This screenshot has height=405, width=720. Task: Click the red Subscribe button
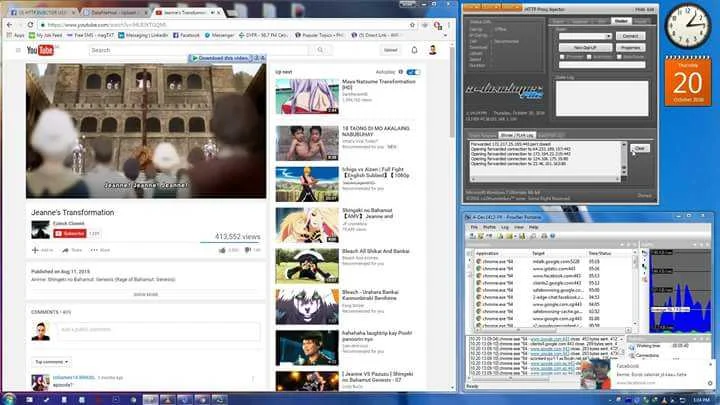click(x=70, y=234)
